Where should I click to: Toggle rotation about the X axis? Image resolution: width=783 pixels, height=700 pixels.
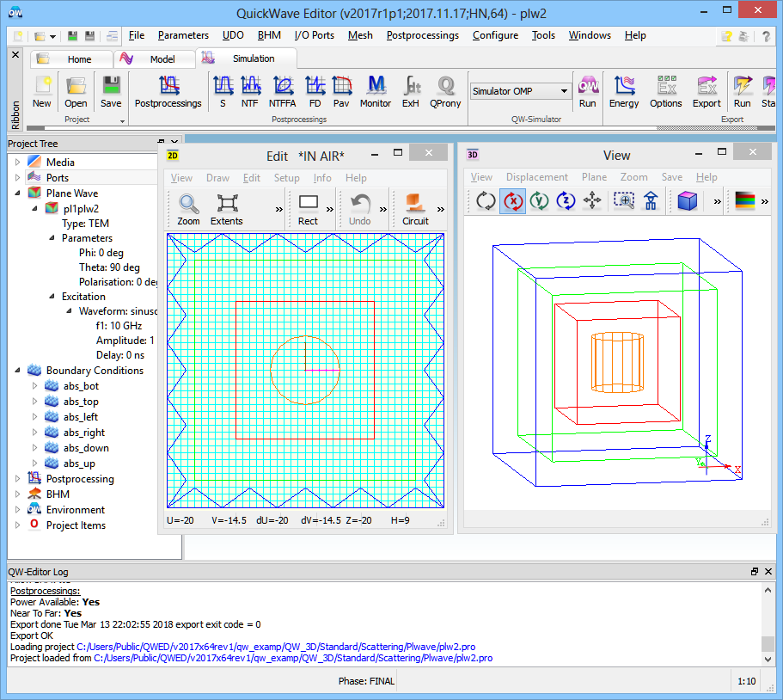(x=513, y=201)
